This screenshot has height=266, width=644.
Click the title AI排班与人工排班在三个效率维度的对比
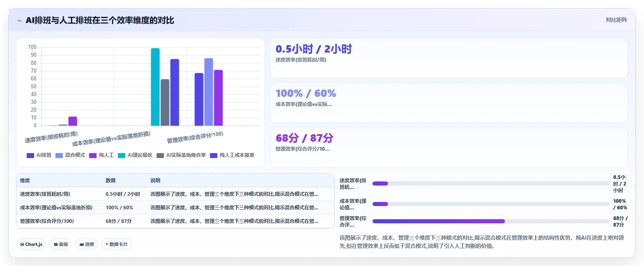[100, 21]
